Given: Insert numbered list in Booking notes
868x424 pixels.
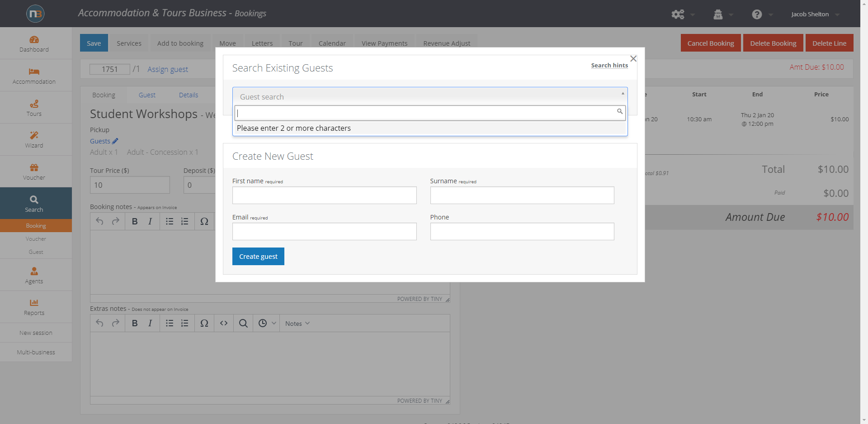Looking at the screenshot, I should point(185,221).
